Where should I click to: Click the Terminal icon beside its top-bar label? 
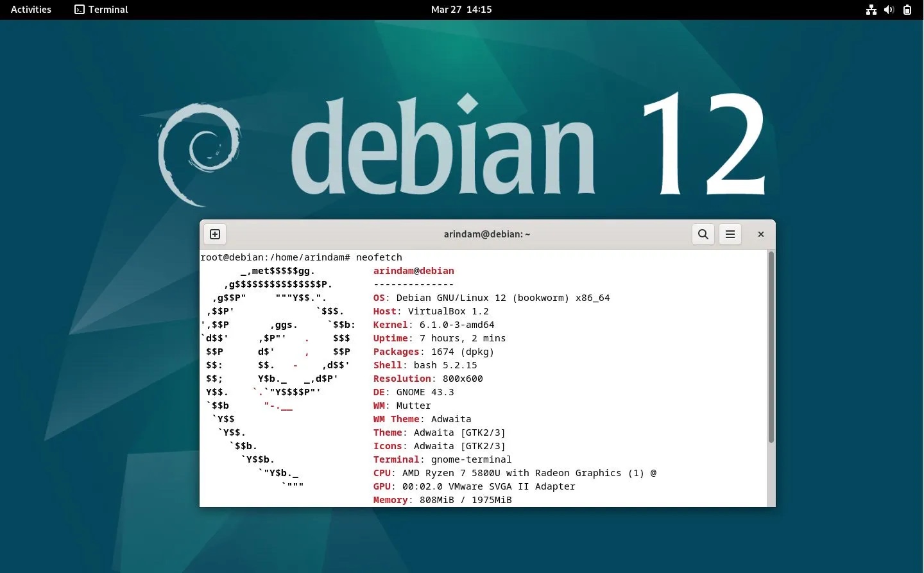point(79,10)
